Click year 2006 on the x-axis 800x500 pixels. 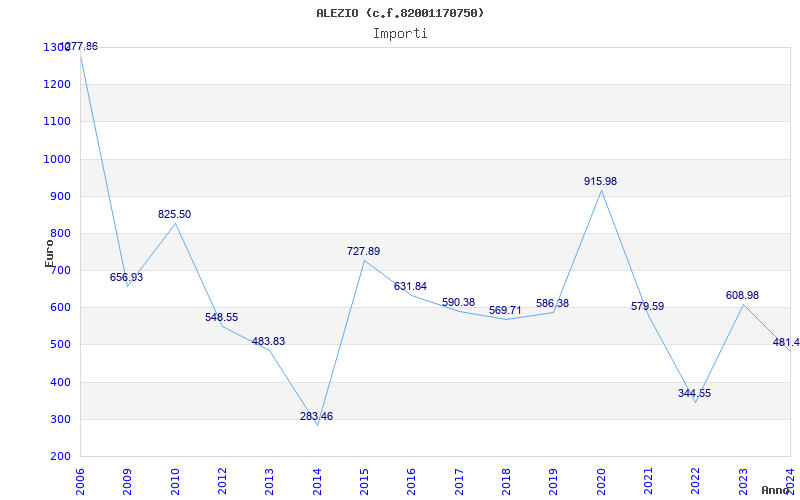click(x=80, y=480)
